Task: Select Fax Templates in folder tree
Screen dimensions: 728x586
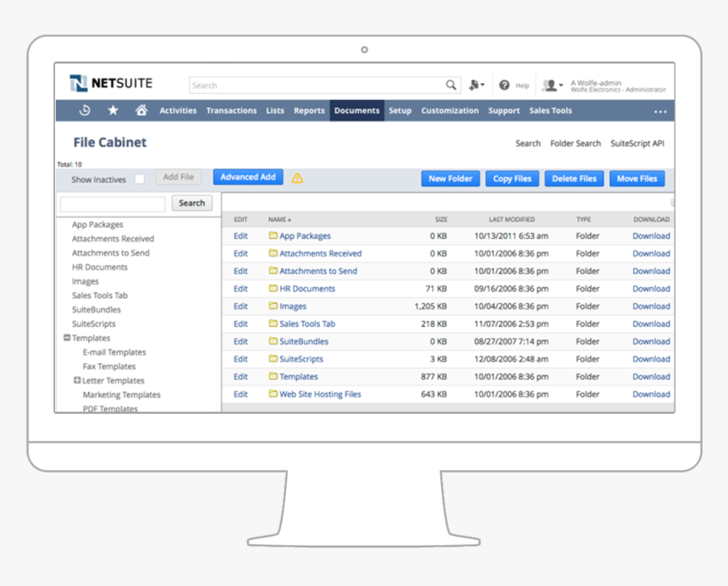Action: point(109,367)
